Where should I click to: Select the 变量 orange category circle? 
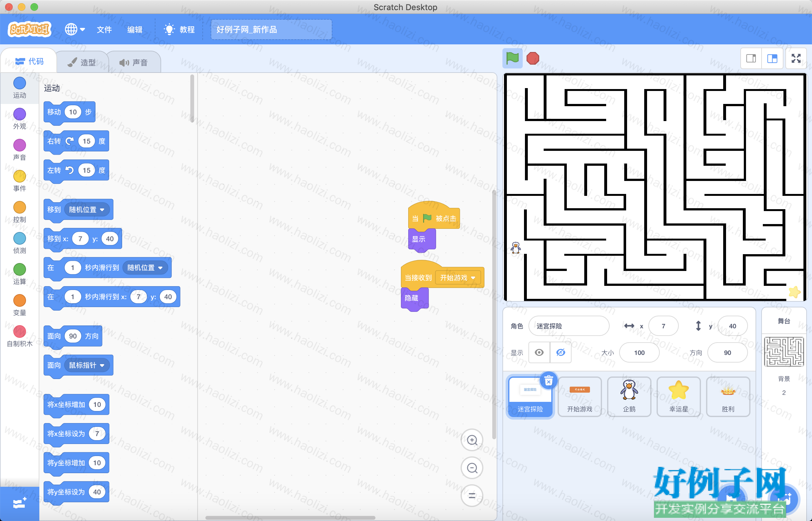[x=20, y=300]
